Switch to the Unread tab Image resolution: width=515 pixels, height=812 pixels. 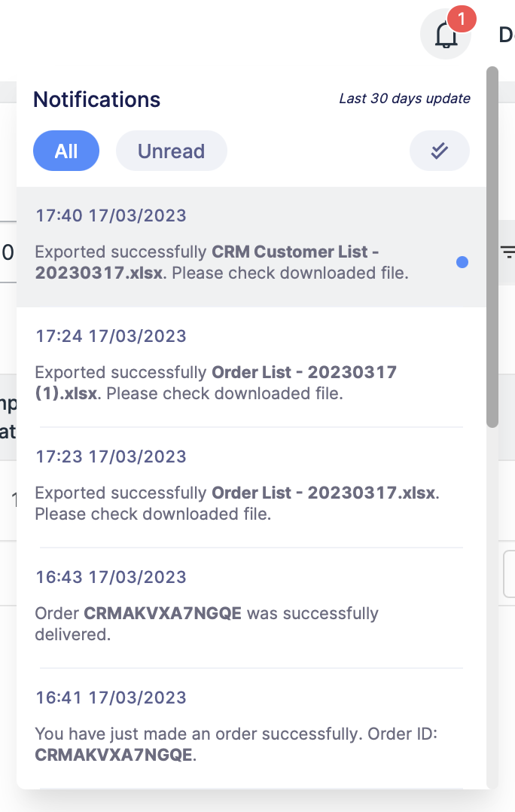[171, 151]
